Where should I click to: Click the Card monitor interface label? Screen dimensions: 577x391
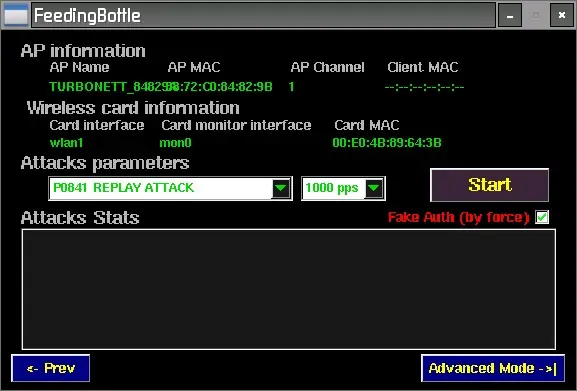coord(236,125)
